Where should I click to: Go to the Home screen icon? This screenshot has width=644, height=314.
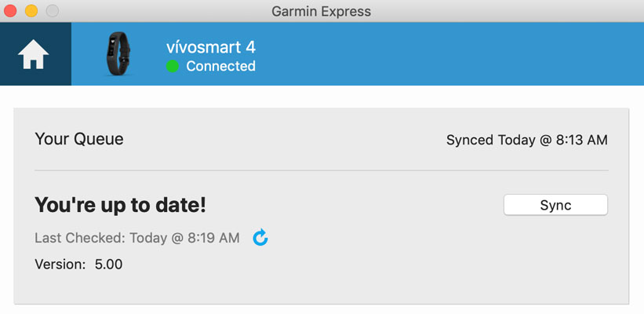coord(35,54)
